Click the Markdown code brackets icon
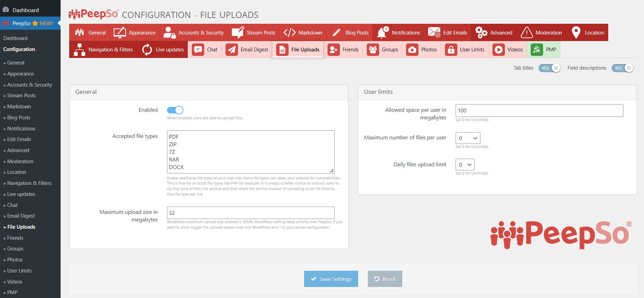This screenshot has width=644, height=298. coord(290,32)
